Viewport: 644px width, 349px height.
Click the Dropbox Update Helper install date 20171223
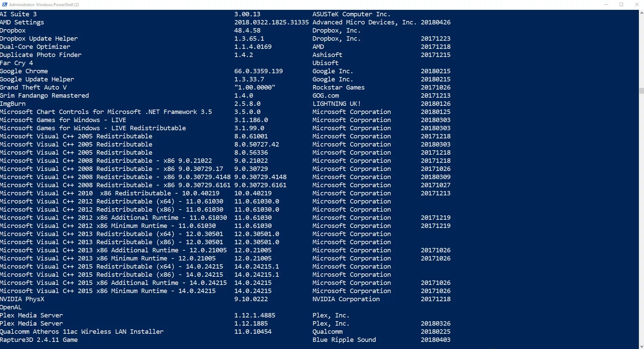436,39
